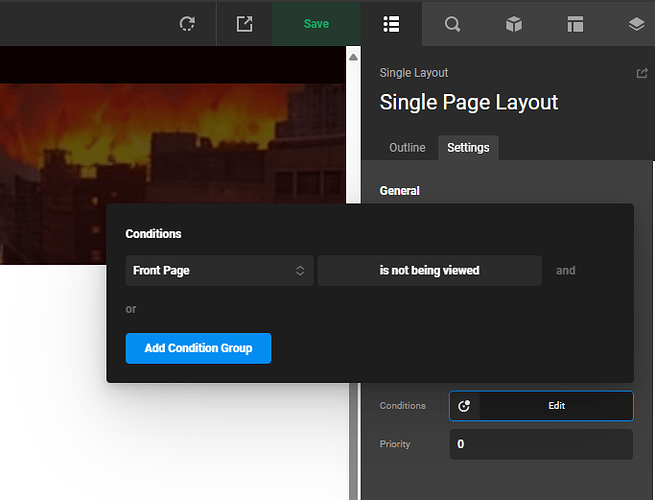Viewport: 655px width, 500px height.
Task: Select the Settings tab
Action: pyautogui.click(x=468, y=148)
